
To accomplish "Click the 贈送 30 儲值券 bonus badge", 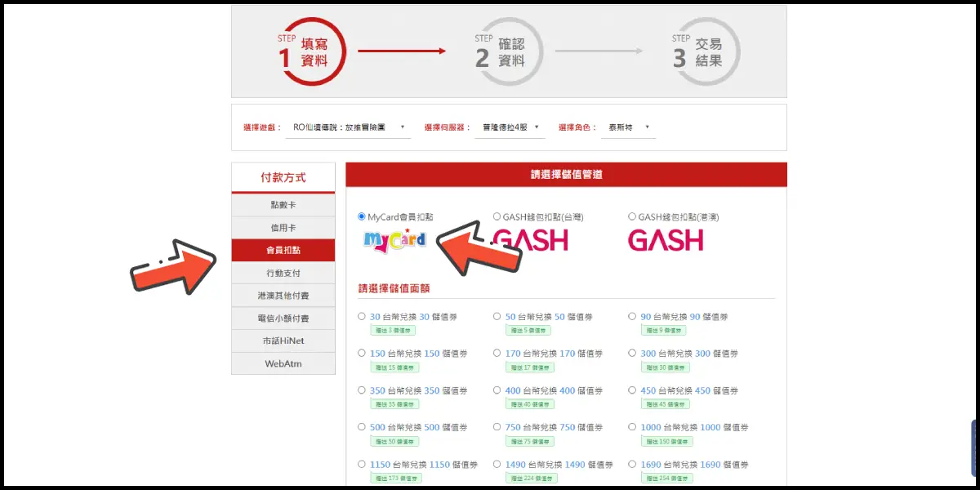I will 666,367.
